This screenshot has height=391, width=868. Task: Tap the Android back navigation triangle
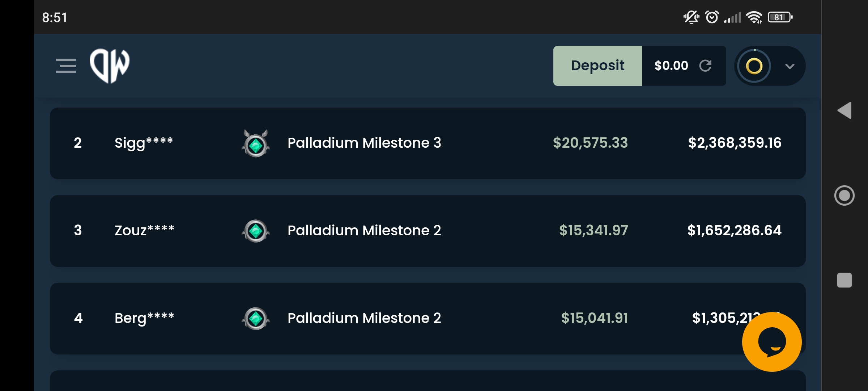point(844,110)
